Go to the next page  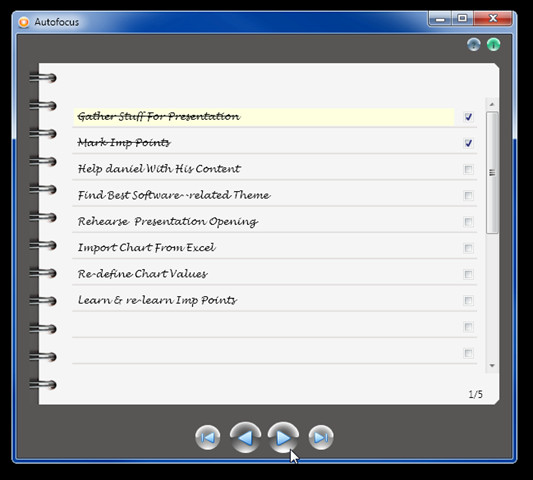point(283,438)
